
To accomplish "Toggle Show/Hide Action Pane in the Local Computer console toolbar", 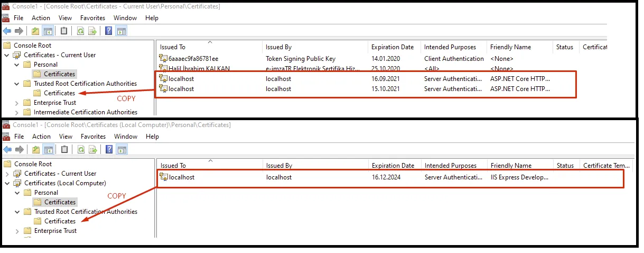I will 122,149.
